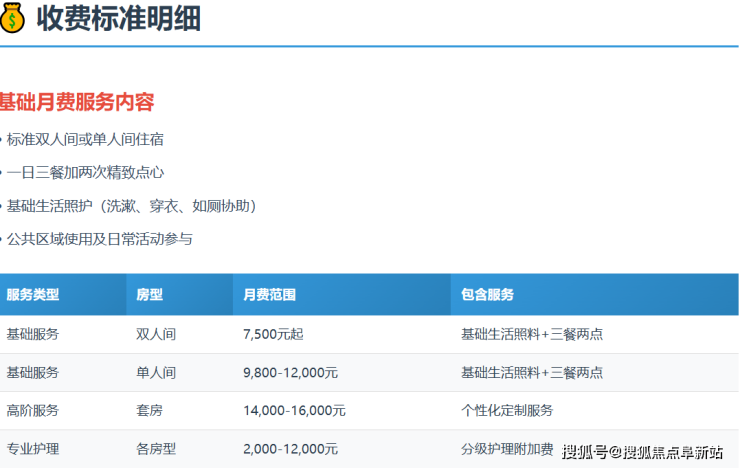Click the 服务类型 column header
The image size is (740, 468).
pos(33,295)
